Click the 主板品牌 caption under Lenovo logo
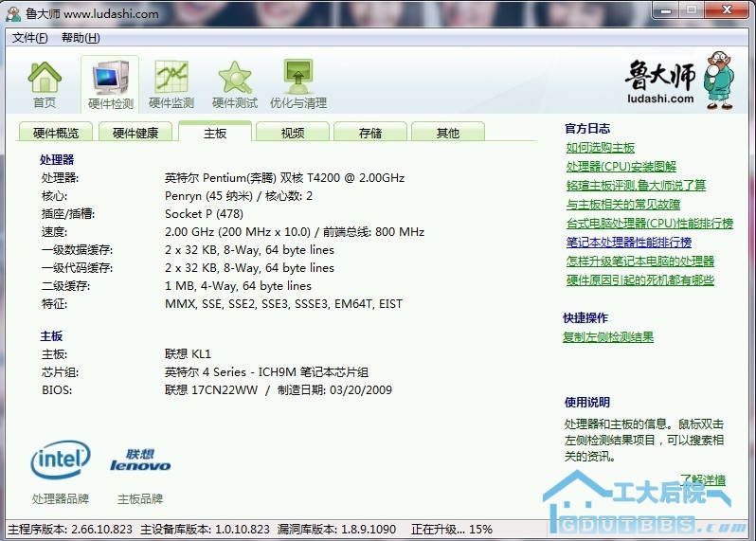The width and height of the screenshot is (756, 541). pyautogui.click(x=140, y=498)
